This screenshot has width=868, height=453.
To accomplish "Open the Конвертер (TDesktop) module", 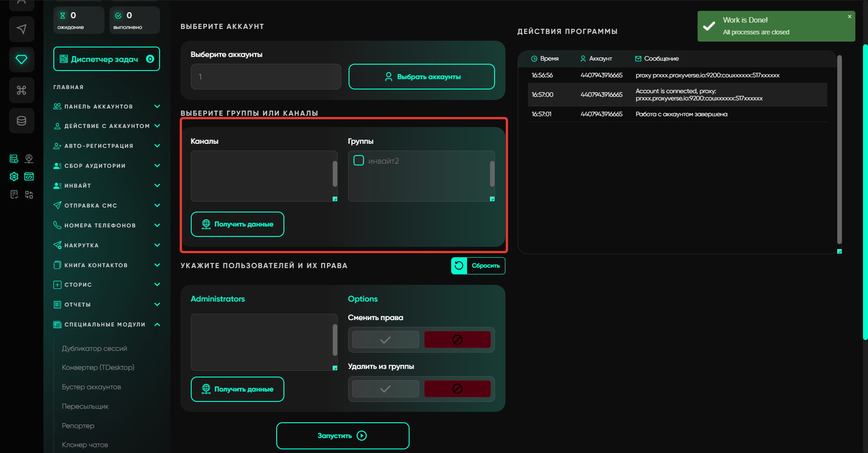I will point(98,368).
